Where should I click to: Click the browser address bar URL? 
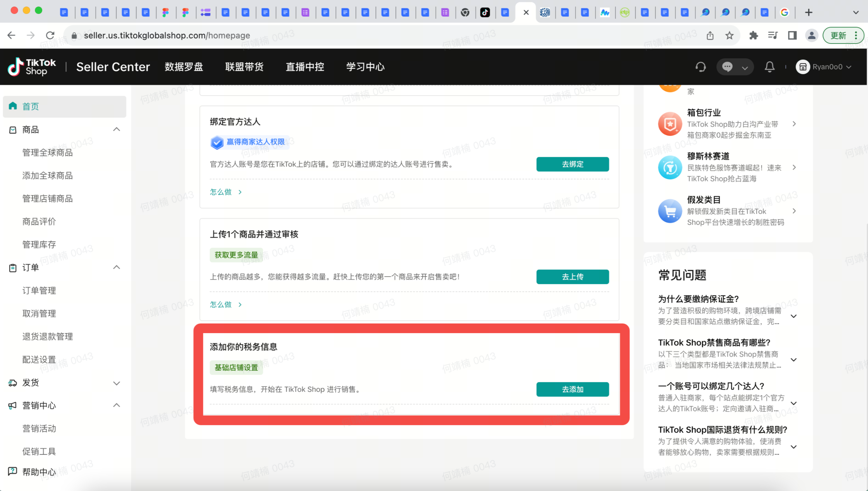(167, 35)
